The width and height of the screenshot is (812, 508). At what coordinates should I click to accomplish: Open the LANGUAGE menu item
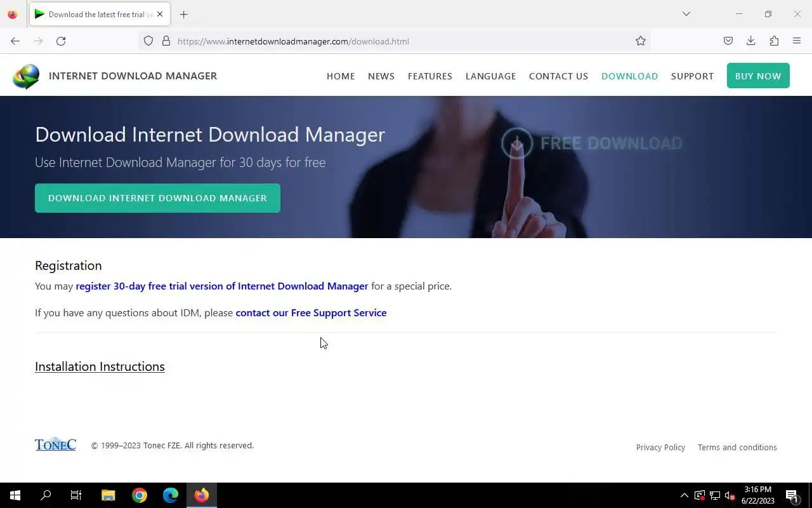491,76
